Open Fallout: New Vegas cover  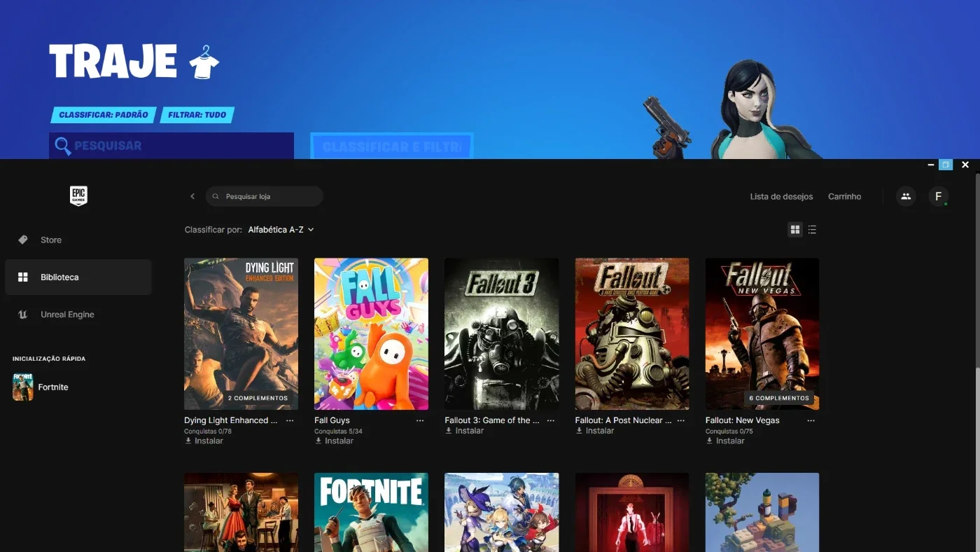(x=762, y=334)
